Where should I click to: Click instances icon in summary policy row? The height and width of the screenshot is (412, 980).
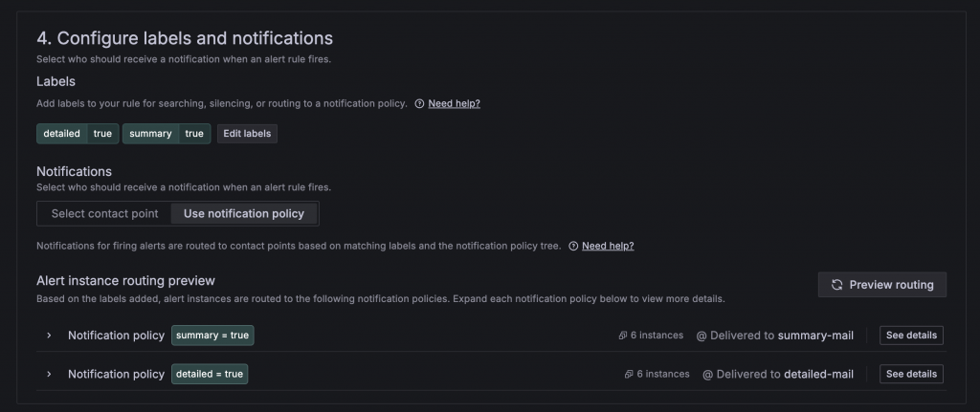[623, 336]
